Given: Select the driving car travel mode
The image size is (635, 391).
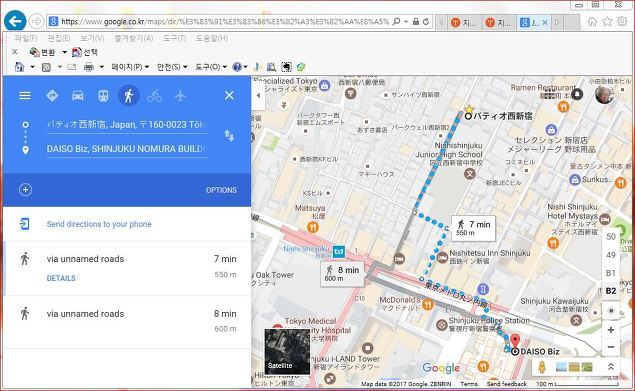Looking at the screenshot, I should (78, 96).
